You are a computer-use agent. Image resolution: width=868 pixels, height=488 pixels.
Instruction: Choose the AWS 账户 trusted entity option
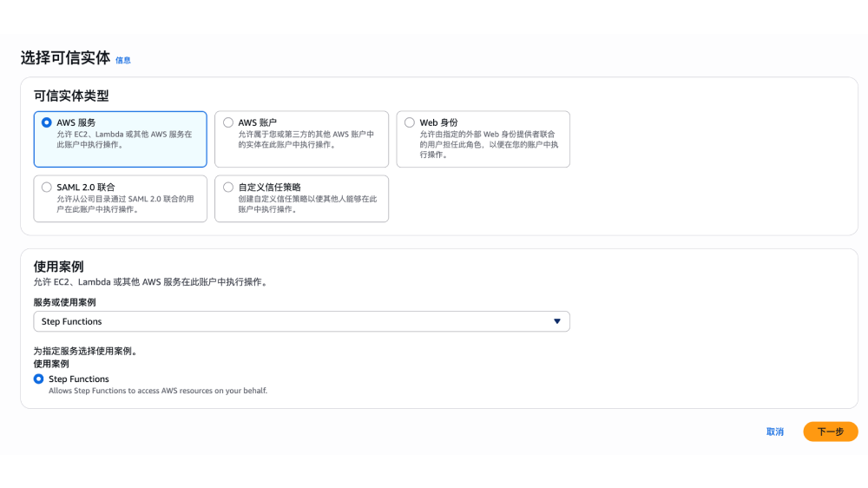[228, 122]
